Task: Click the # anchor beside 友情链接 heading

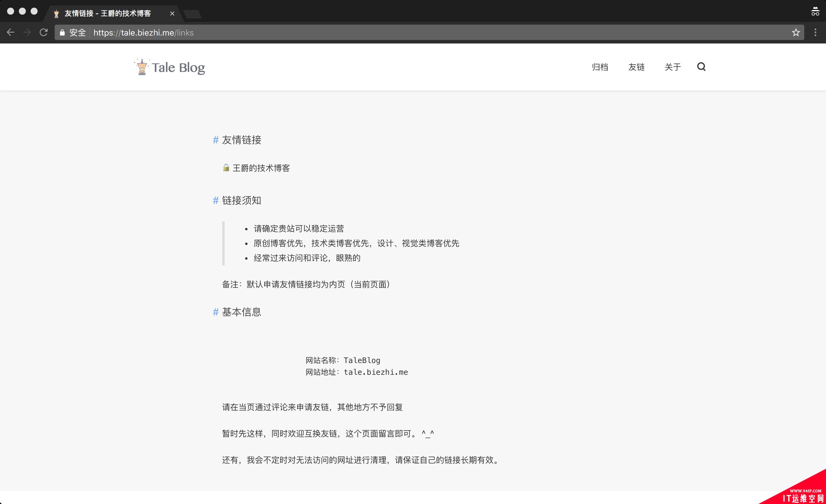Action: (x=216, y=140)
